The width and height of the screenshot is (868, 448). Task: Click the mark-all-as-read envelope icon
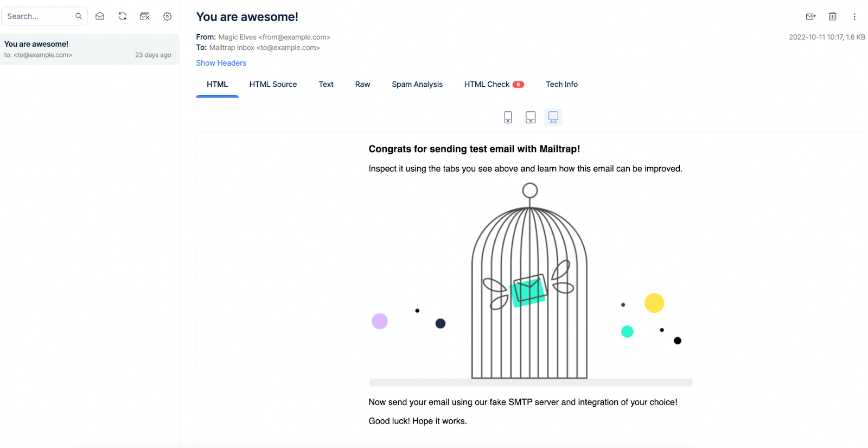[x=100, y=16]
